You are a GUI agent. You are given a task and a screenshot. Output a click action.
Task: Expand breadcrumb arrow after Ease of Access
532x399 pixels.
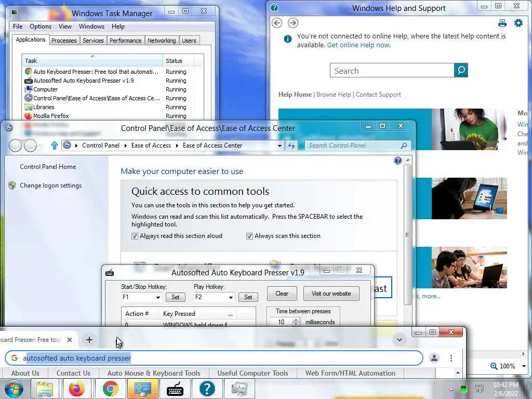(x=177, y=145)
